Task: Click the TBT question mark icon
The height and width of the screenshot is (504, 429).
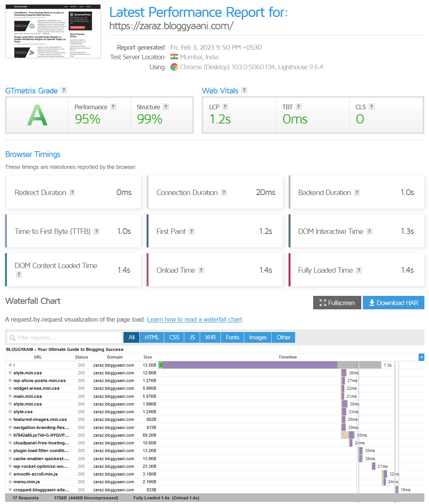Action: (299, 107)
